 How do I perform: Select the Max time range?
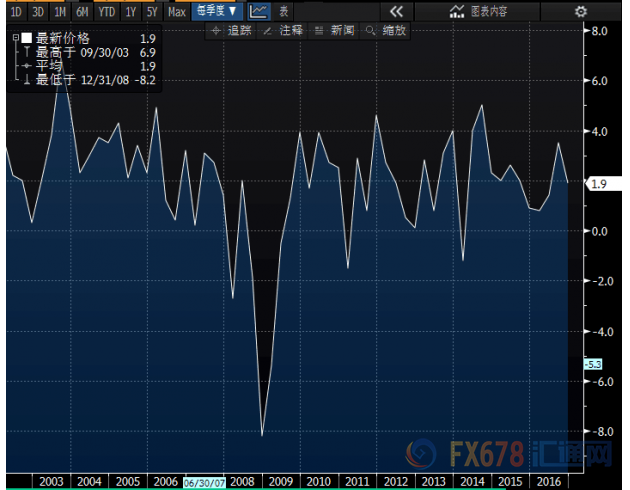pyautogui.click(x=176, y=12)
